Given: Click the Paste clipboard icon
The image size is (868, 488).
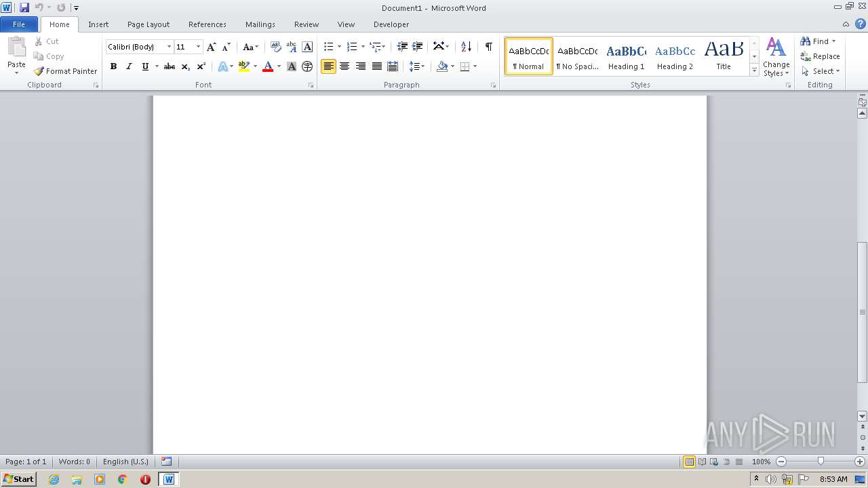Looking at the screenshot, I should coord(16,47).
